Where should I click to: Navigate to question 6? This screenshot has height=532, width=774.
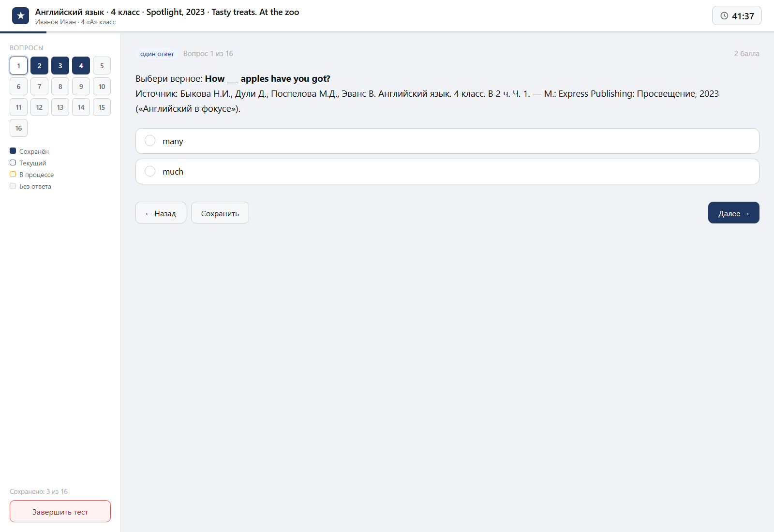(x=18, y=87)
